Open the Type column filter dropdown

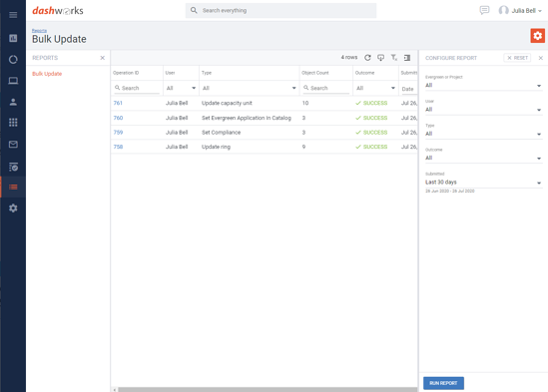tap(250, 88)
